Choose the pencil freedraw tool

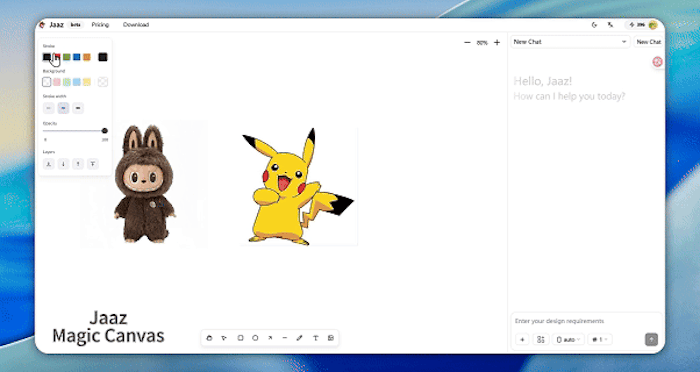(x=300, y=338)
